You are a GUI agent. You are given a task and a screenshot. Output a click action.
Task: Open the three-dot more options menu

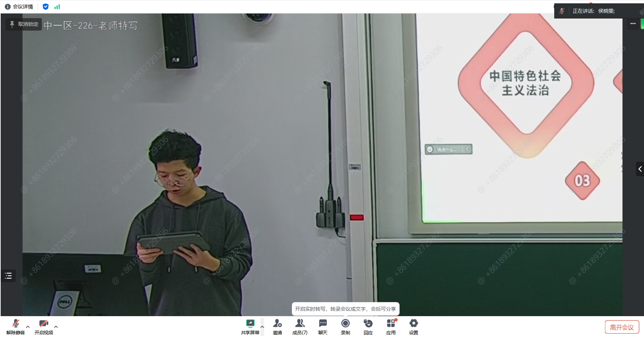[633, 24]
